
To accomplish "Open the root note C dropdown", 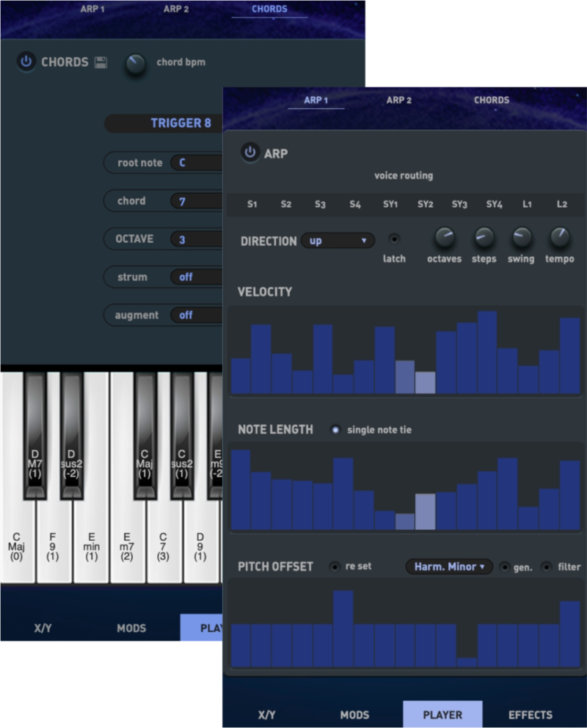I will tap(197, 162).
